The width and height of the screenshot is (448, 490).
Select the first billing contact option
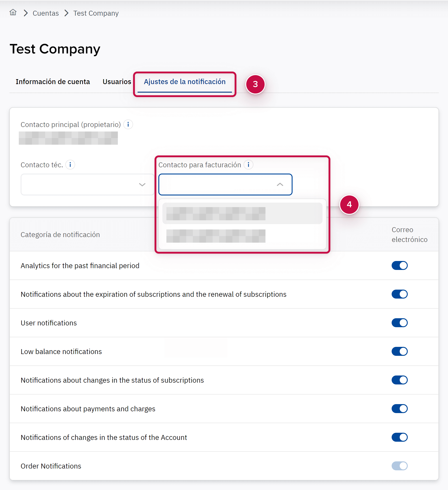[242, 213]
